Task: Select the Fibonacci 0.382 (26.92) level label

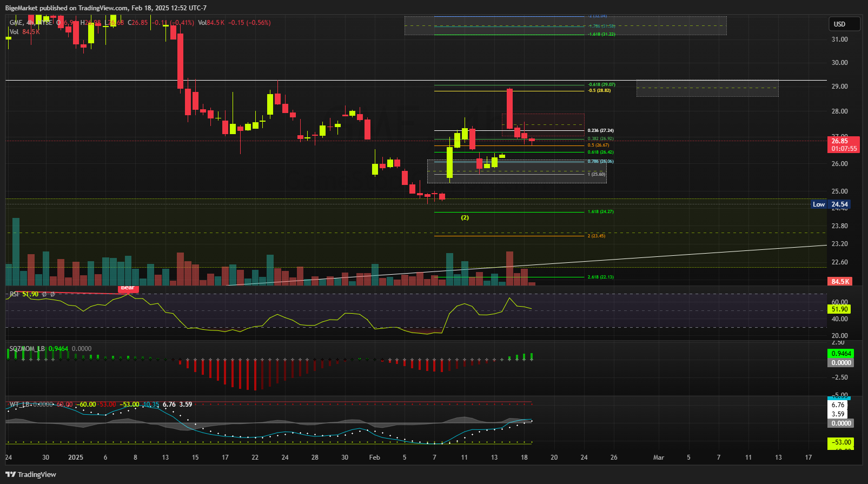Action: (600, 138)
